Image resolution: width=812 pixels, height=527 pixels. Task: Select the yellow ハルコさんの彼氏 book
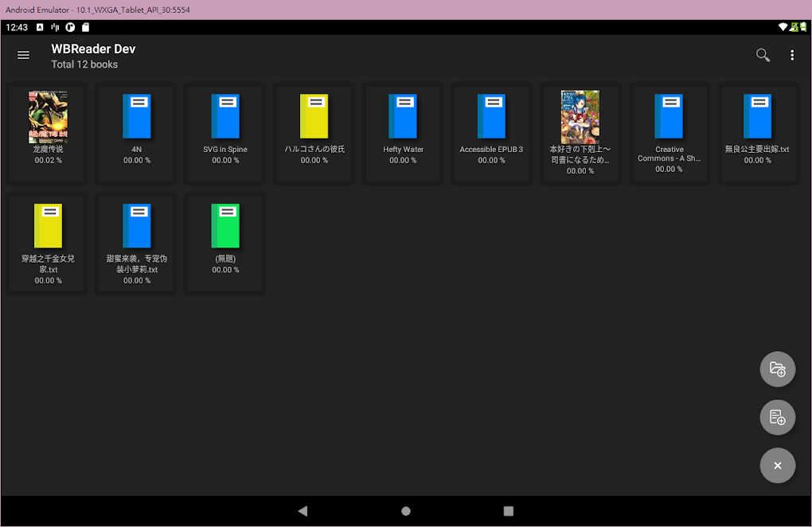(x=314, y=117)
